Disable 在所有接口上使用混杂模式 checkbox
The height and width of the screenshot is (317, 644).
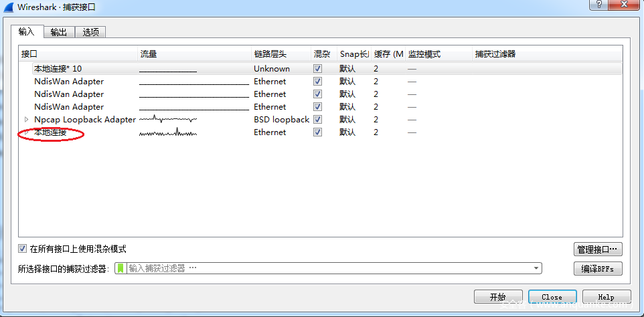[x=22, y=249]
